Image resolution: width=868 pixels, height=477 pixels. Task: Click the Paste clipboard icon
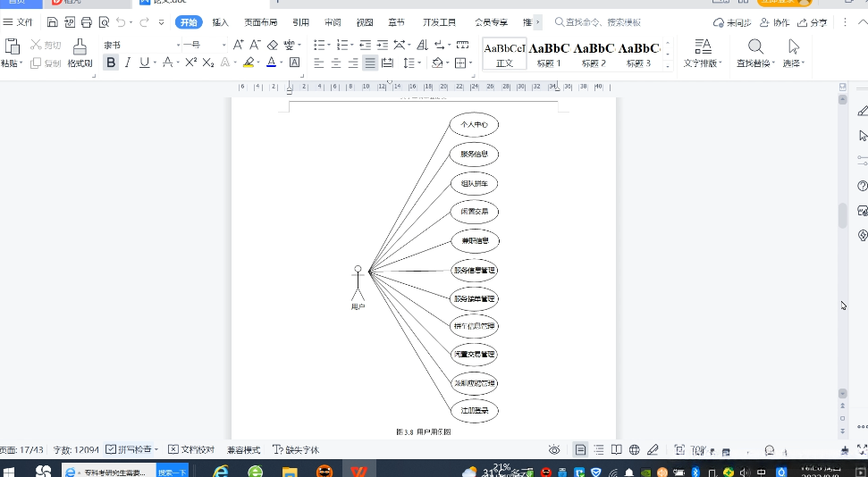click(12, 46)
